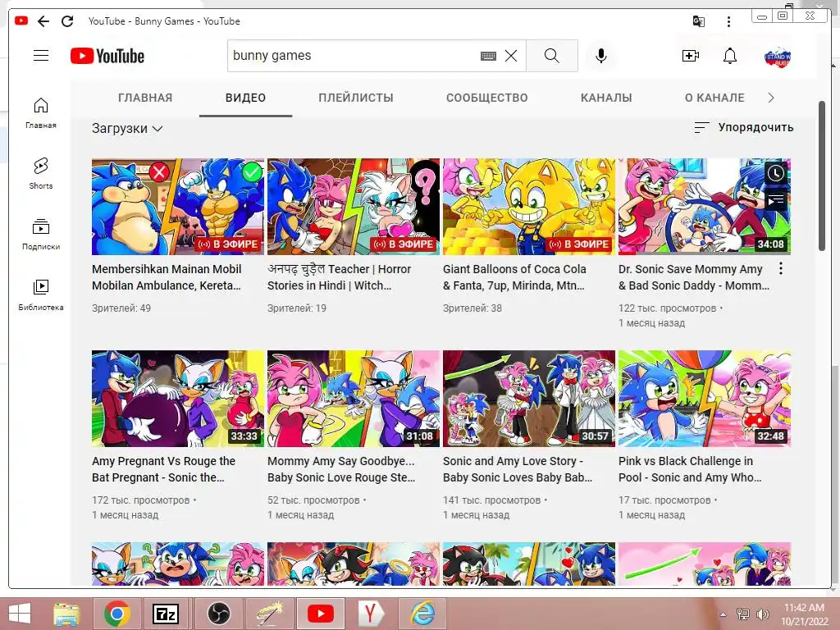Screen dimensions: 840x630
Task: Reload the page with the refresh icon
Action: coord(67,21)
